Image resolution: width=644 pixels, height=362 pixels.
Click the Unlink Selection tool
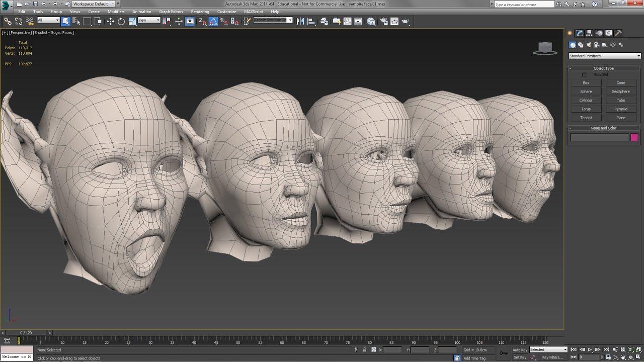[x=19, y=21]
